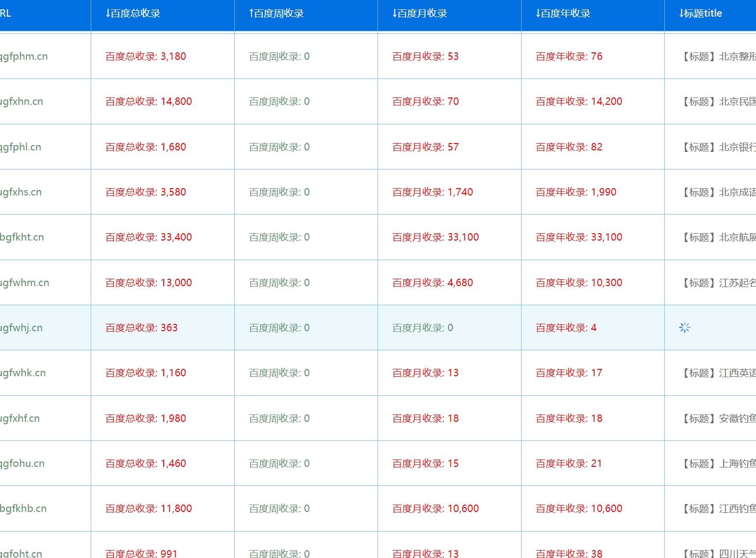756x558 pixels.
Task: Sort by 标题title column header
Action: [701, 14]
